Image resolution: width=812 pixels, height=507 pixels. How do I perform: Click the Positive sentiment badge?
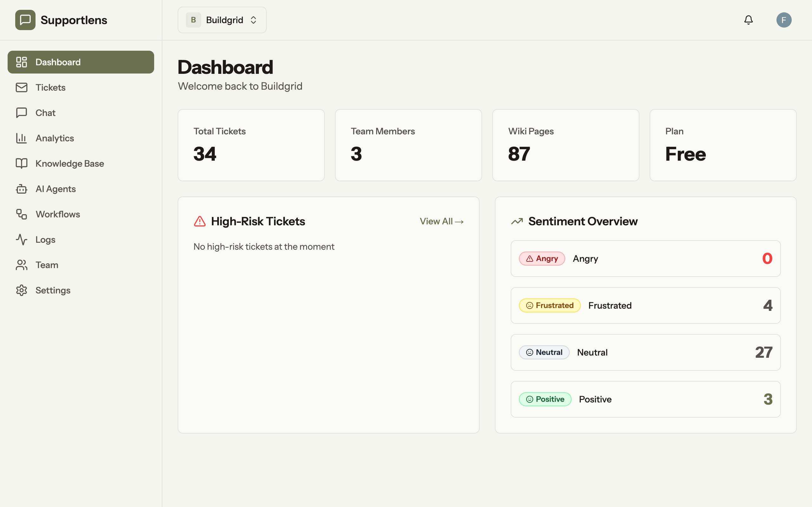545,399
